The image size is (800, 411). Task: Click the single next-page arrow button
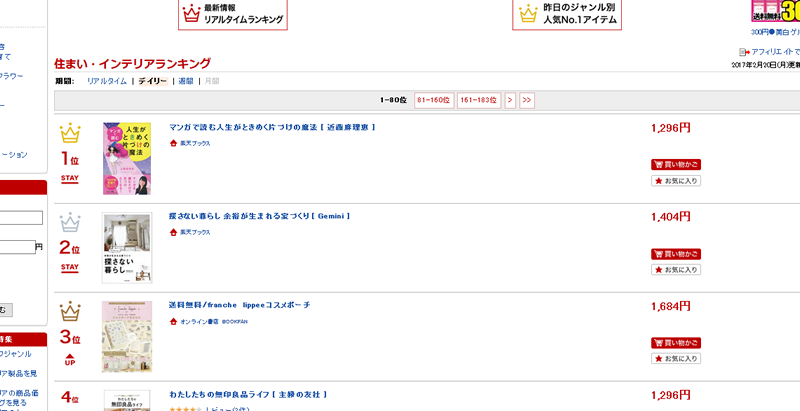(510, 100)
